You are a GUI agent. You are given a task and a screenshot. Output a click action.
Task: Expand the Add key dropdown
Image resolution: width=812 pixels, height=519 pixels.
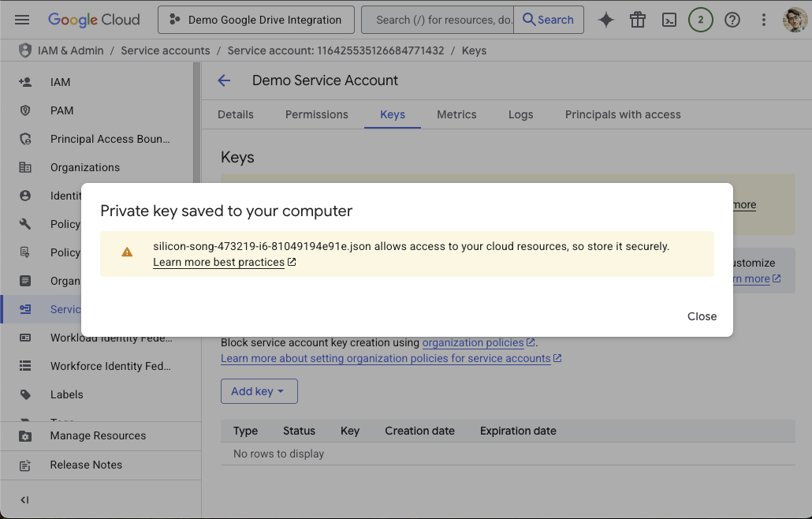(259, 391)
